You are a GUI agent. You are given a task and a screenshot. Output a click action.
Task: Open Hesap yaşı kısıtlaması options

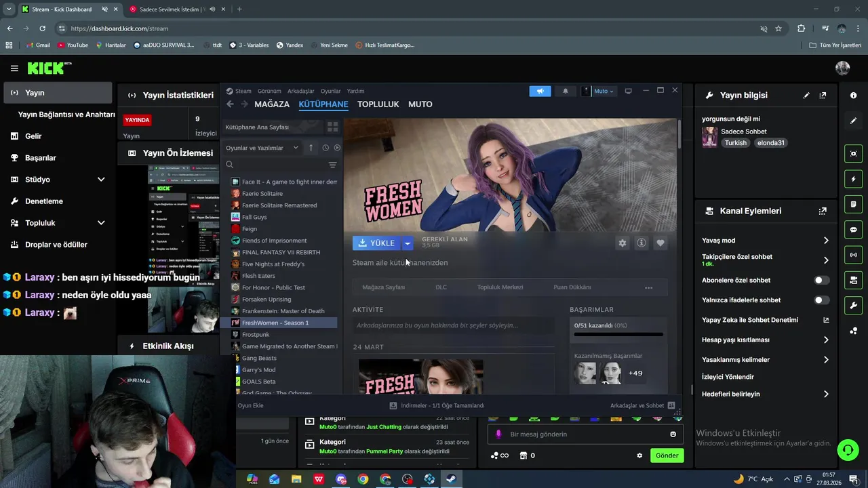[x=766, y=340]
